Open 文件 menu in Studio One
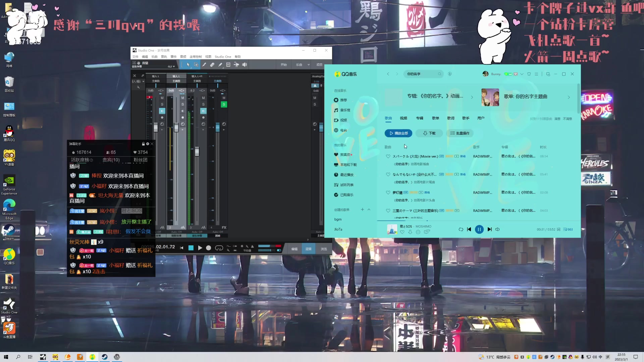Screen dimensions: 644x362 click(x=136, y=57)
